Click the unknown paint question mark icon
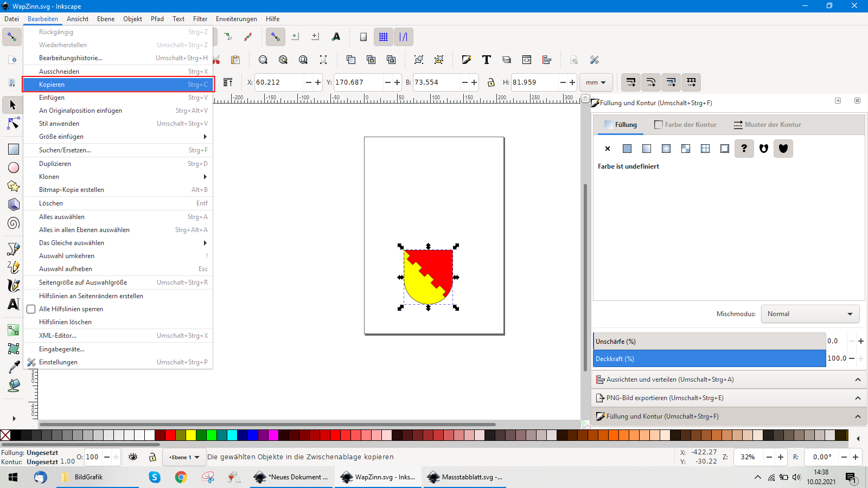Image resolution: width=868 pixels, height=488 pixels. [x=744, y=149]
